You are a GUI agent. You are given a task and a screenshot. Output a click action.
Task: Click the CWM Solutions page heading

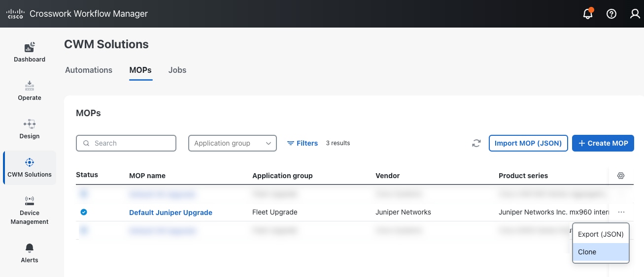[106, 44]
